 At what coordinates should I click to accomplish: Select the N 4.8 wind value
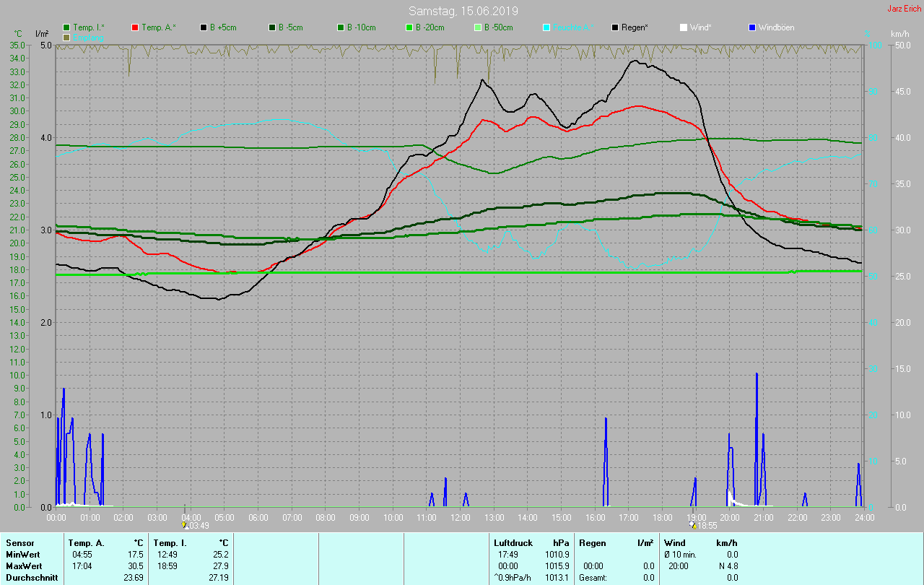(x=728, y=566)
